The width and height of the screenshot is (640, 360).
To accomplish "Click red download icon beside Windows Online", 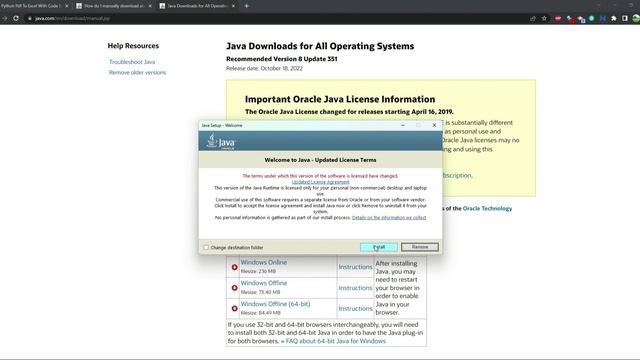I will point(234,267).
